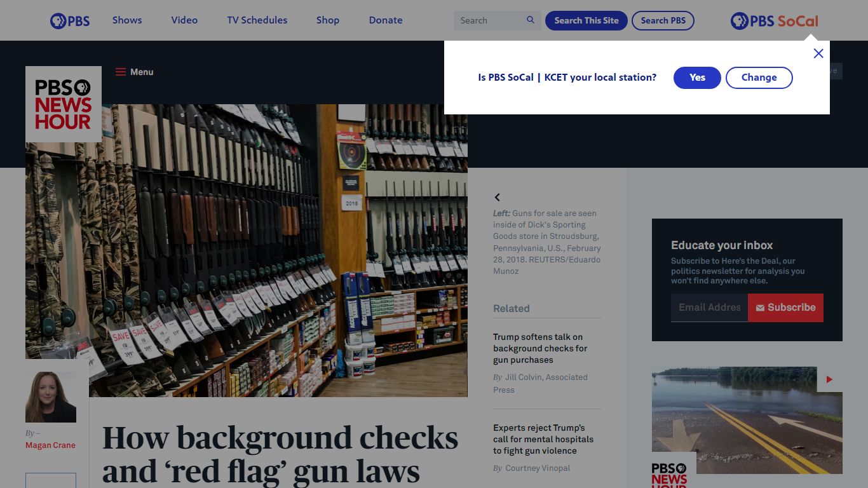Confirm local station with Yes
This screenshot has width=868, height=488.
[697, 78]
